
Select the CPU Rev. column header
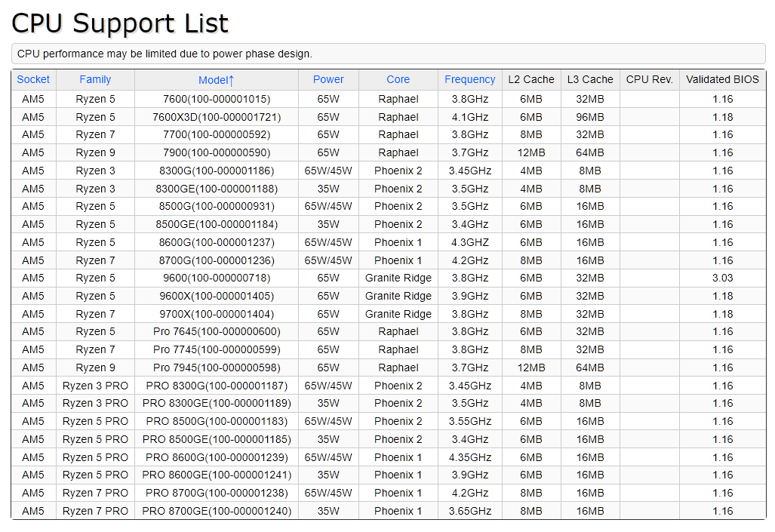point(649,79)
